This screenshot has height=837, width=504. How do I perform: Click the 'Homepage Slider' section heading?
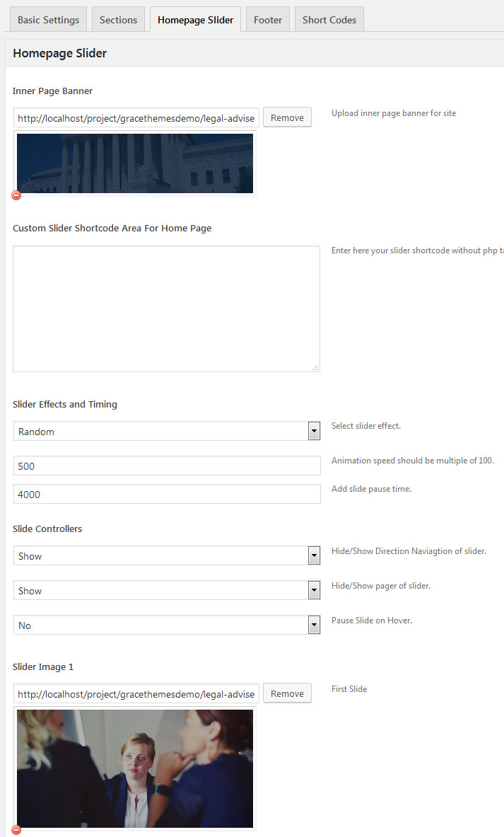[x=60, y=53]
